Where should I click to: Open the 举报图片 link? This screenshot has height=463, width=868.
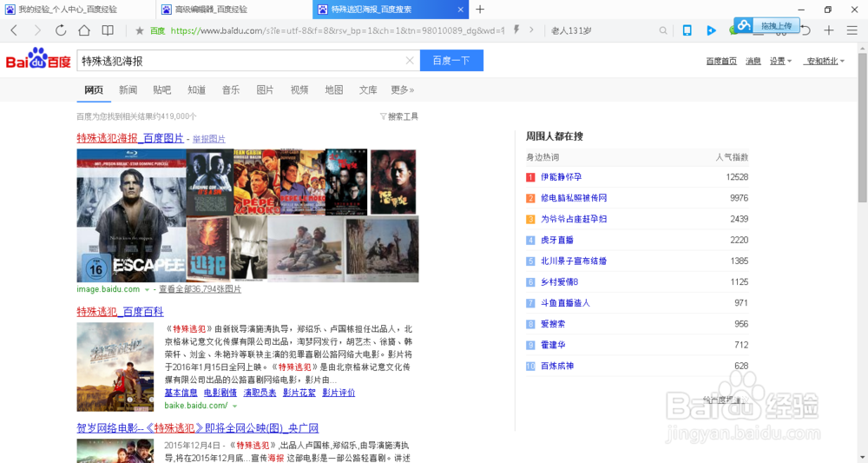(x=208, y=138)
